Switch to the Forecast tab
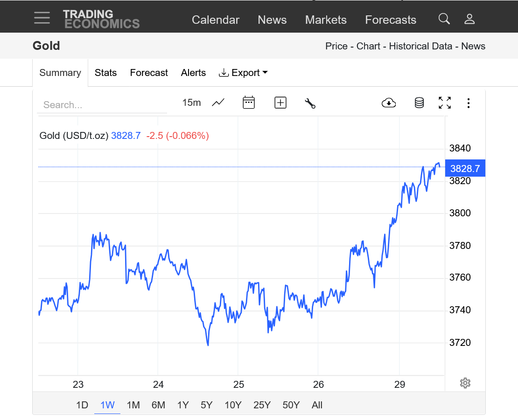This screenshot has width=518, height=420. point(149,73)
